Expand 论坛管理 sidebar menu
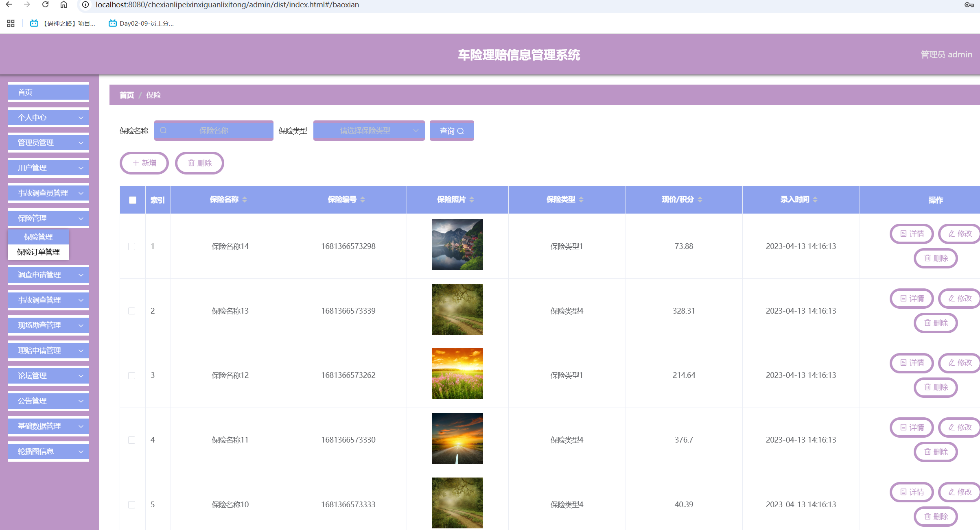 48,376
